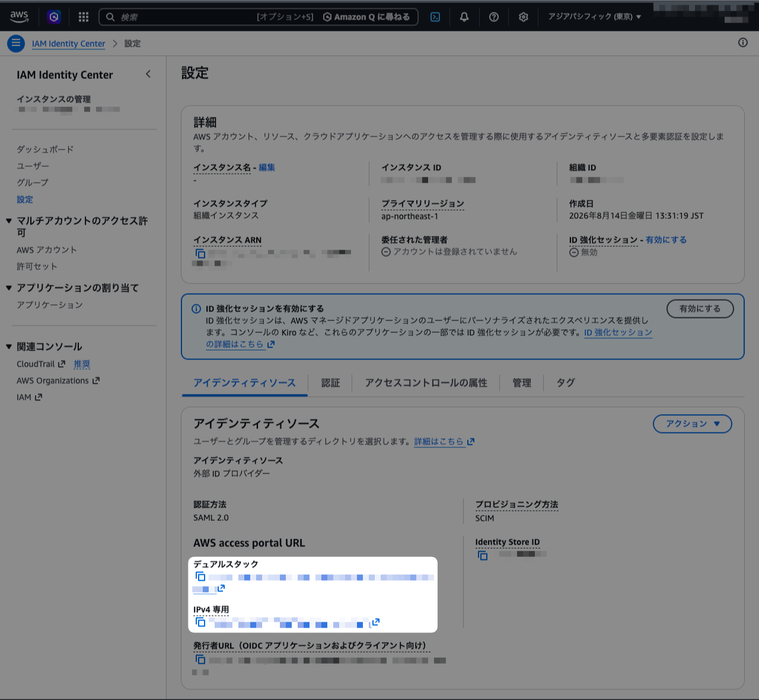The image size is (759, 700).
Task: Switch to the 認証 tab
Action: click(331, 383)
